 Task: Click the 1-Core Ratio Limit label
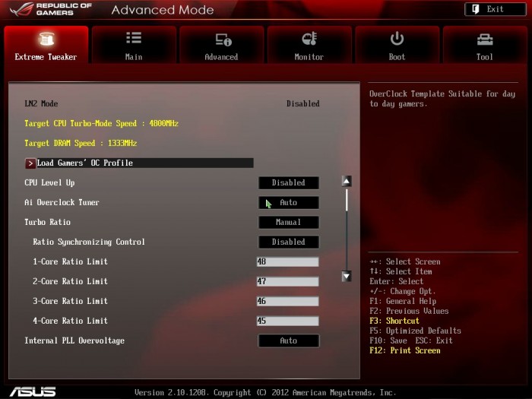pos(70,261)
